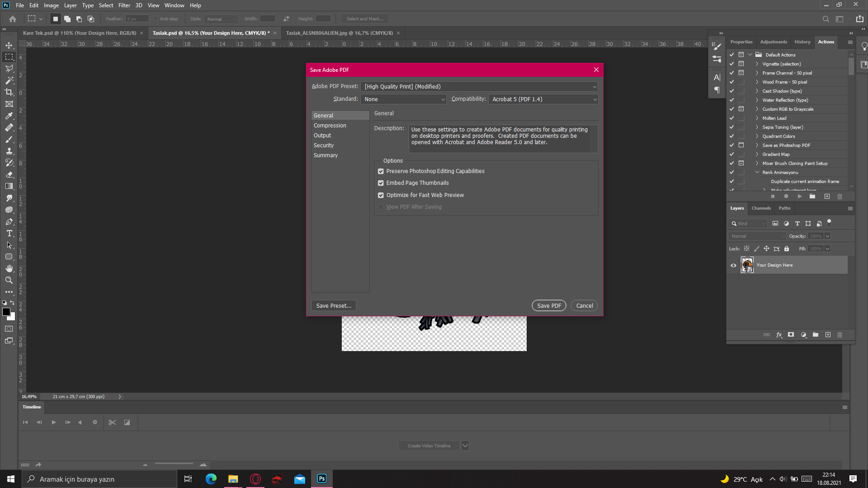Select the Zoom tool
The image size is (868, 488).
(9, 280)
